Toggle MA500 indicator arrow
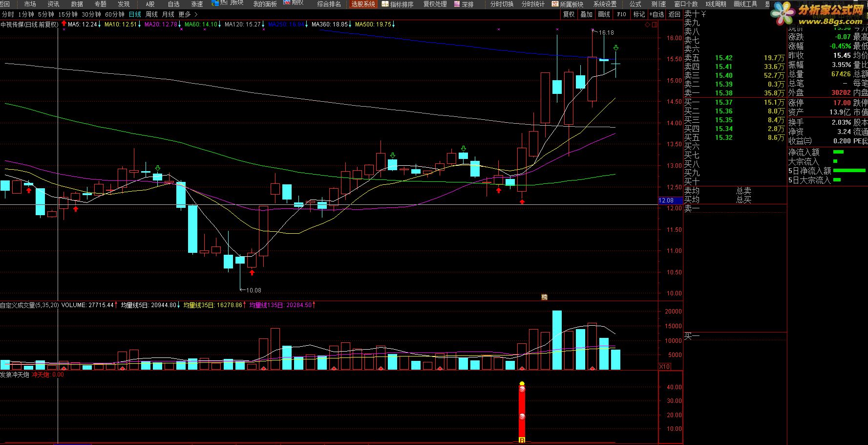Image resolution: width=868 pixels, height=445 pixels. pos(394,24)
